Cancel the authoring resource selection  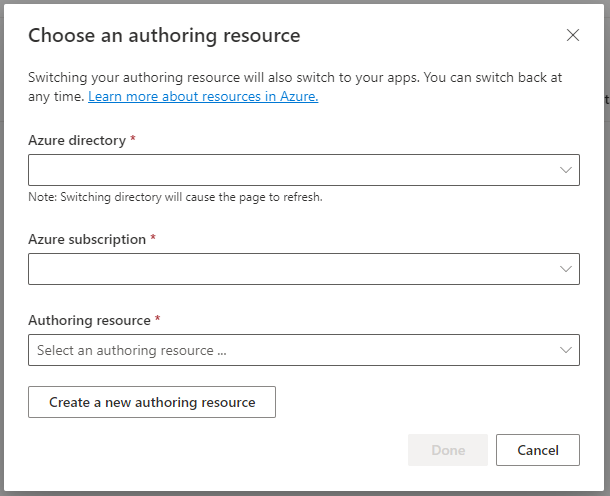538,450
